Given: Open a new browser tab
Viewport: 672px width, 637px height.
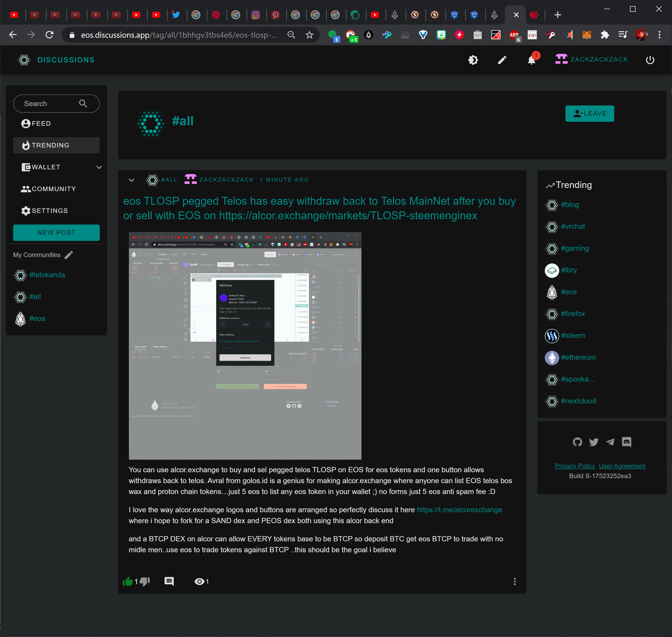Looking at the screenshot, I should pos(557,15).
